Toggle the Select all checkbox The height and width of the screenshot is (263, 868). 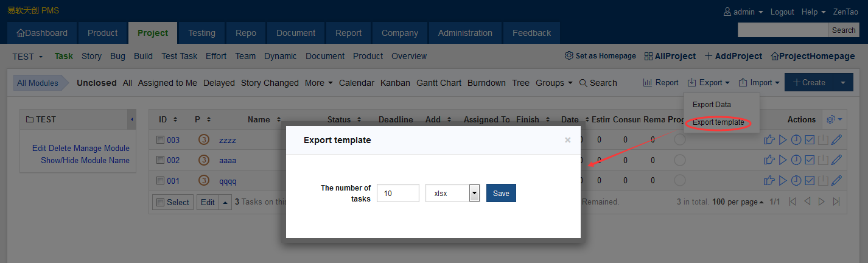point(159,202)
